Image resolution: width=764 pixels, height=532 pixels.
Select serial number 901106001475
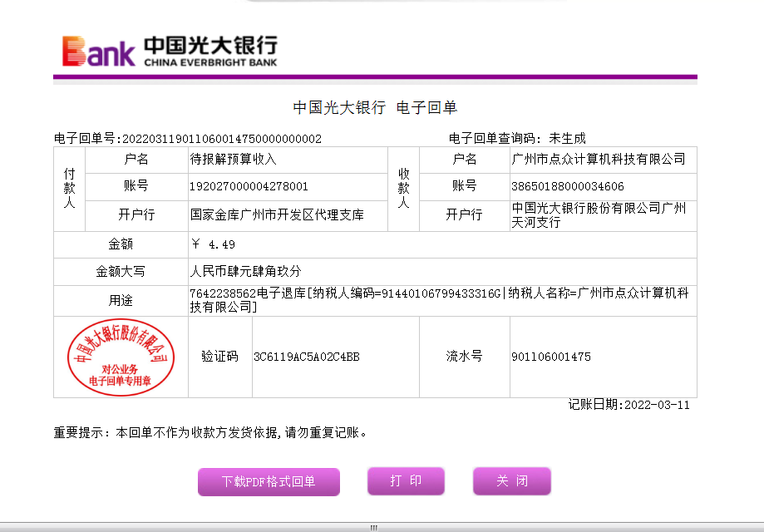(551, 357)
